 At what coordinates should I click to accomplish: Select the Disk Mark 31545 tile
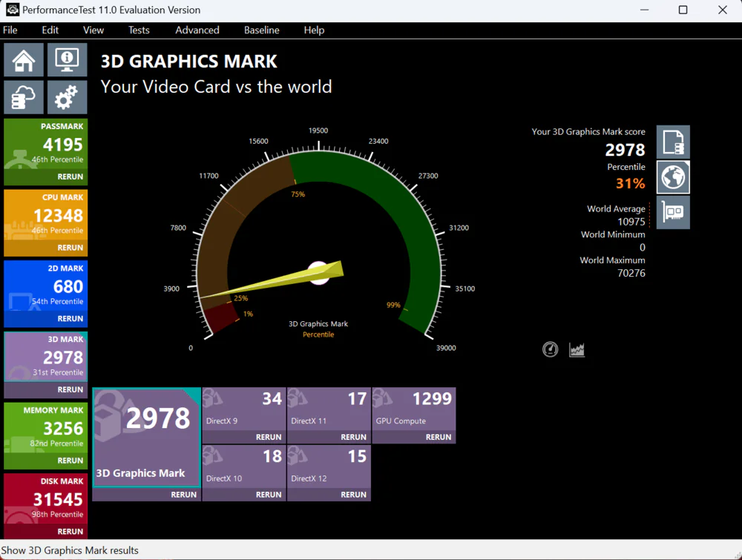[x=46, y=499]
